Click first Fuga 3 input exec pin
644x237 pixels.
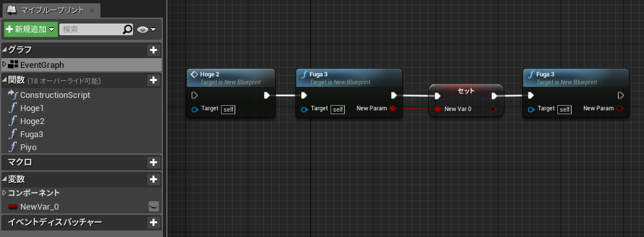tap(304, 95)
